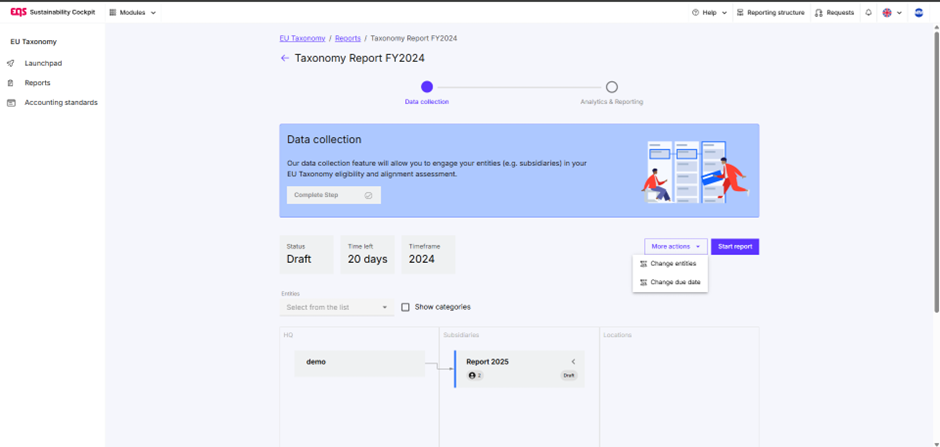The width and height of the screenshot is (940, 447).
Task: Click the Taxonomy Report FY2024 page title
Action: coord(360,58)
